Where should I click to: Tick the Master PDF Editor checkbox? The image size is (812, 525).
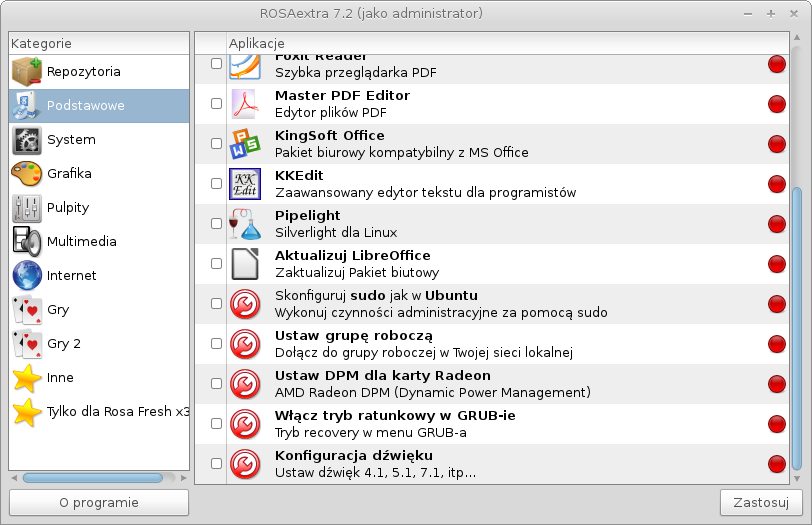point(216,104)
